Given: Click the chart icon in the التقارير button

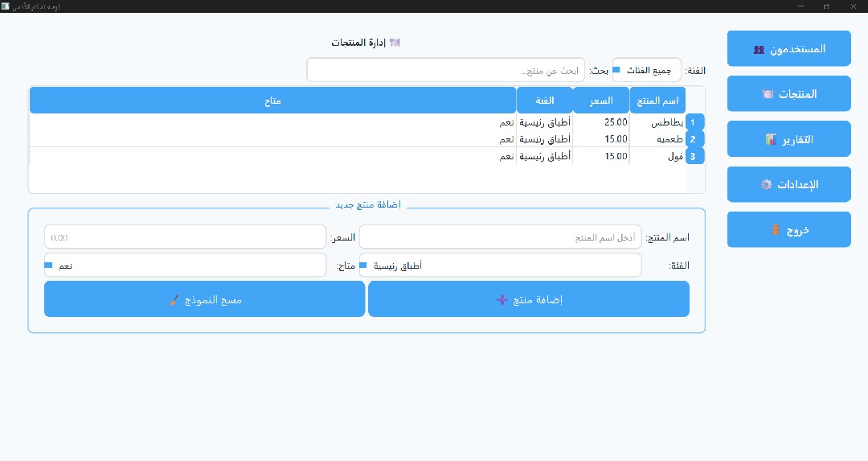Looking at the screenshot, I should coord(771,139).
